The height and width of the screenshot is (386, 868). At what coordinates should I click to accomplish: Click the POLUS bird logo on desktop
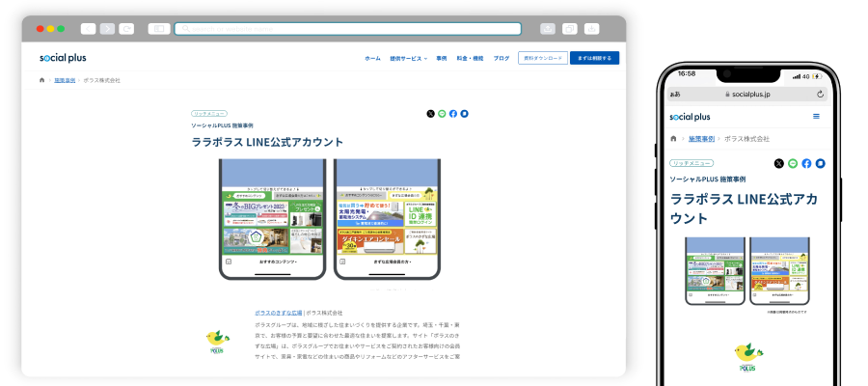click(218, 343)
